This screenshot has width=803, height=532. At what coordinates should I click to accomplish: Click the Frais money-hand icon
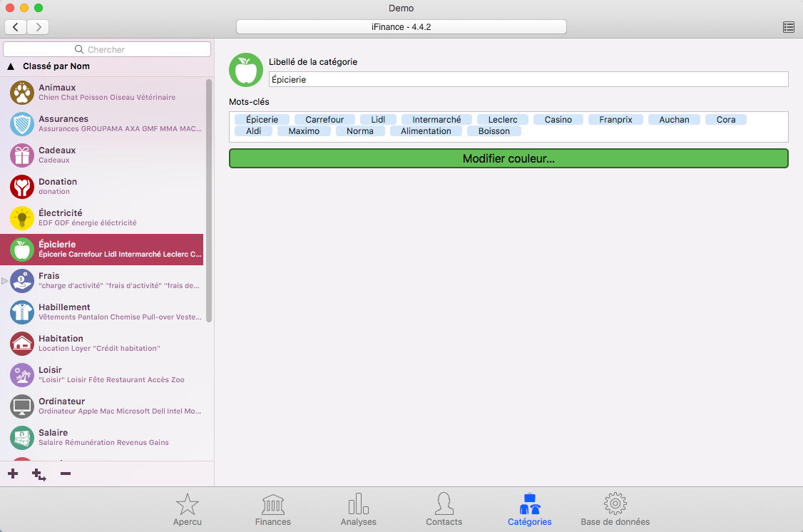coord(22,280)
